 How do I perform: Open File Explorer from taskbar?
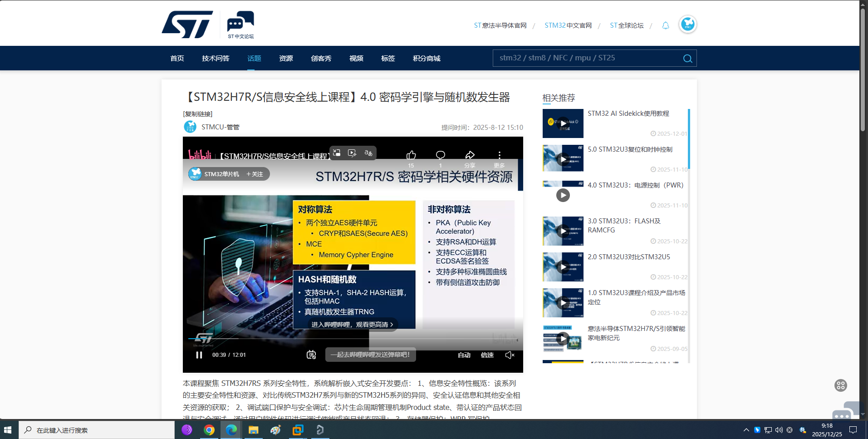(x=253, y=430)
